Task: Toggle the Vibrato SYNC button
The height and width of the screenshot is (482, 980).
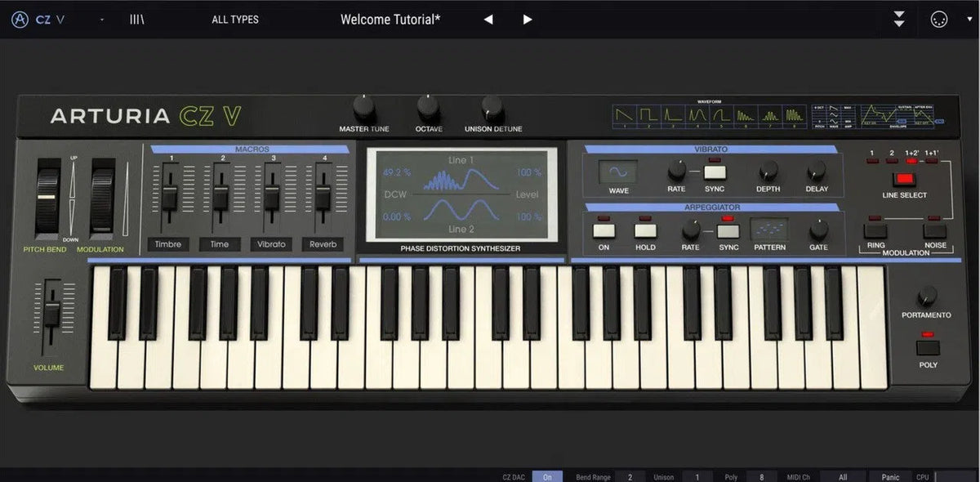Action: [x=715, y=172]
